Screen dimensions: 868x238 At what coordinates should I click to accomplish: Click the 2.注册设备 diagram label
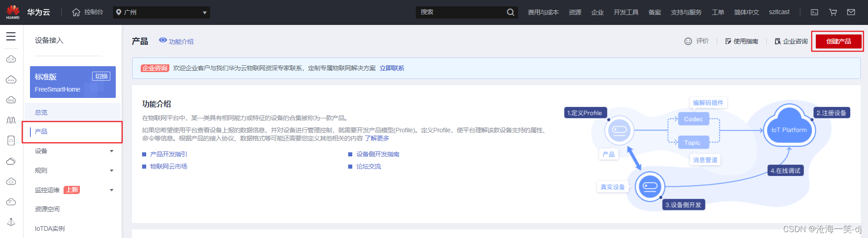[831, 113]
